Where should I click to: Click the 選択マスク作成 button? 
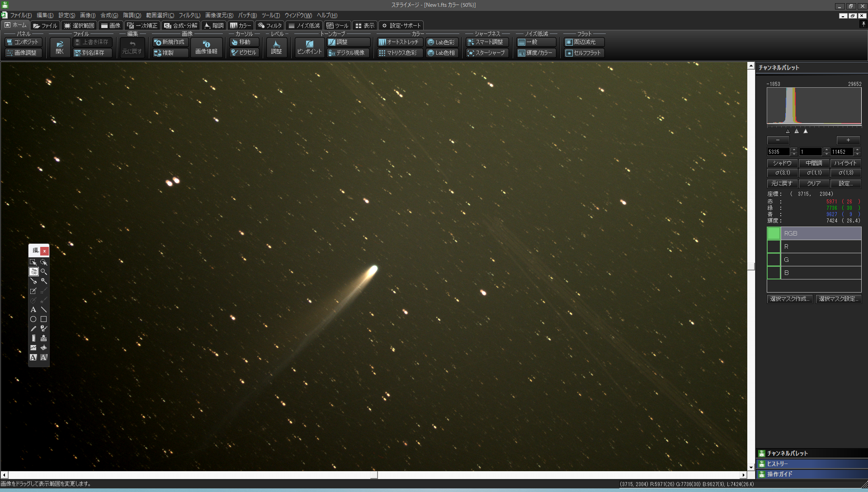pos(789,299)
